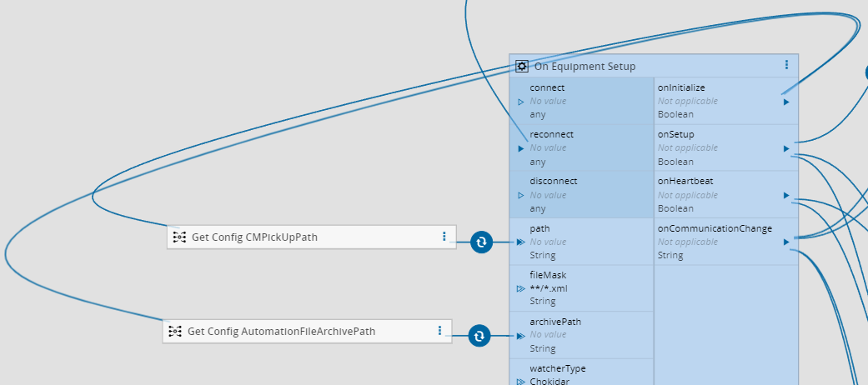
Task: Open the Get Config AutomationFileArchivePath options menu
Action: [x=439, y=331]
